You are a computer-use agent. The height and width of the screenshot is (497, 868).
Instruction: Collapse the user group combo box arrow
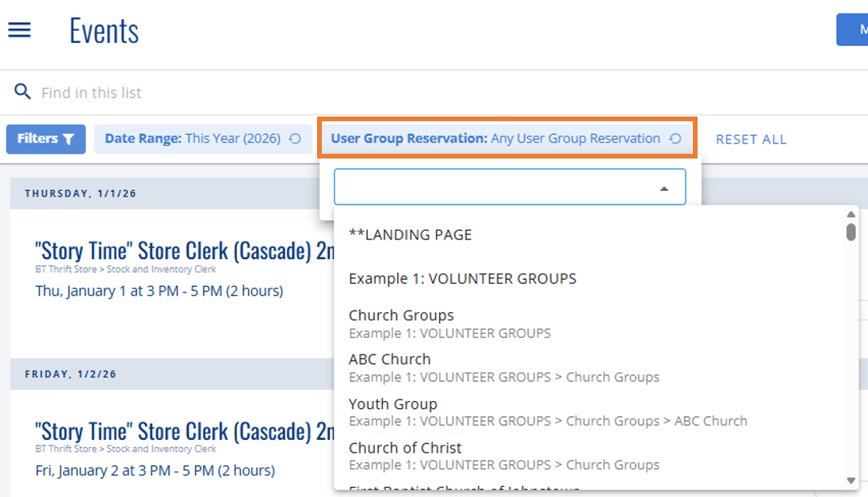pyautogui.click(x=664, y=189)
